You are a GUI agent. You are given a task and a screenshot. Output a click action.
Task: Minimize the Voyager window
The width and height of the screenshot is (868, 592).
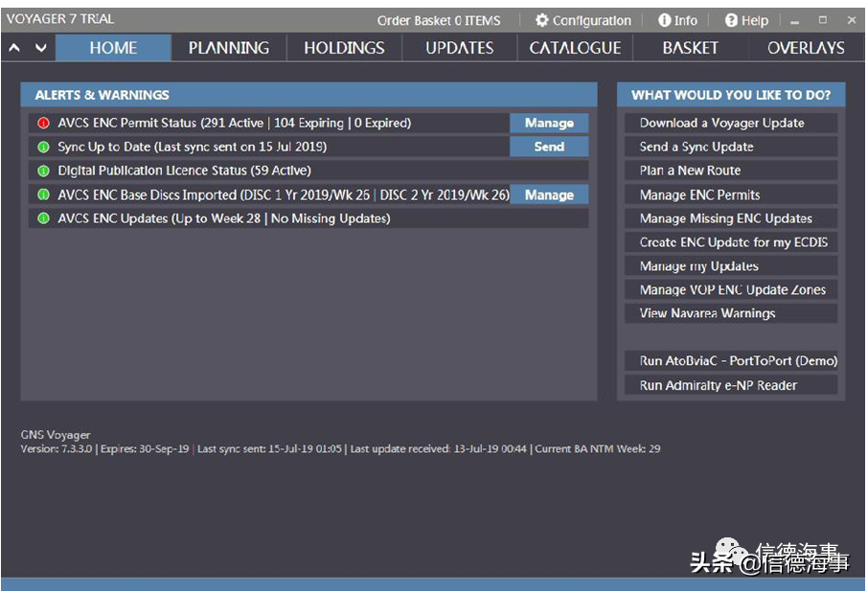coord(795,21)
